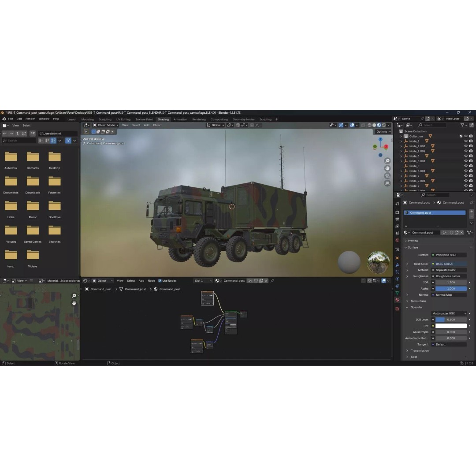Go to parent directory in file browser
This screenshot has width=476, height=476.
coord(18,134)
